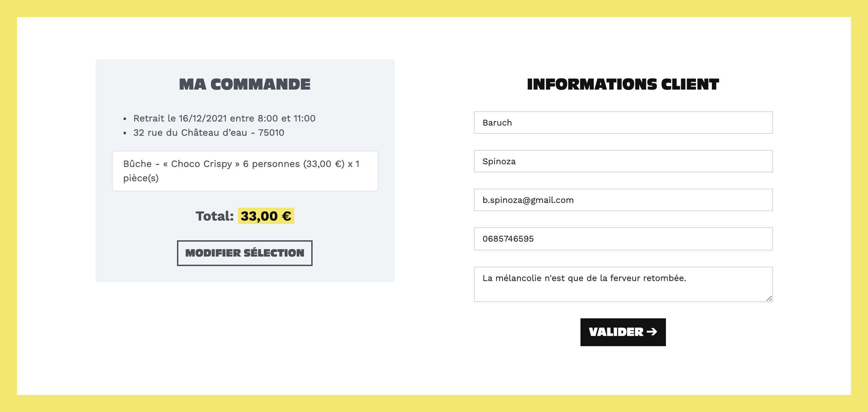
Task: Grab the comment textarea resize handle
Action: [x=769, y=298]
